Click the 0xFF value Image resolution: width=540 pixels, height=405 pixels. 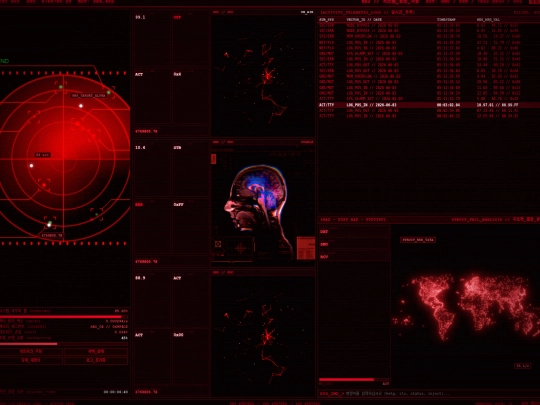tap(178, 205)
